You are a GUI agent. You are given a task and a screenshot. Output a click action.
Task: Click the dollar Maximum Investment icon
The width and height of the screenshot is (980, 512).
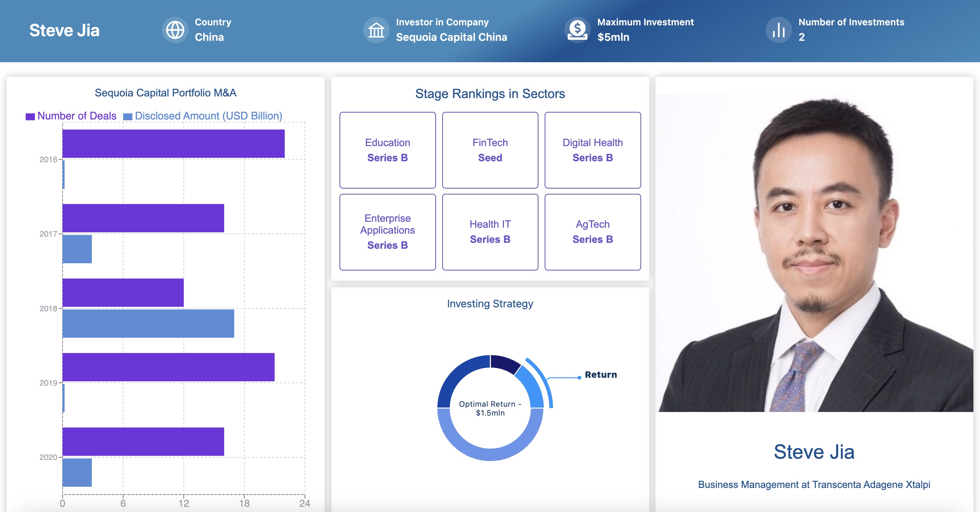[577, 30]
